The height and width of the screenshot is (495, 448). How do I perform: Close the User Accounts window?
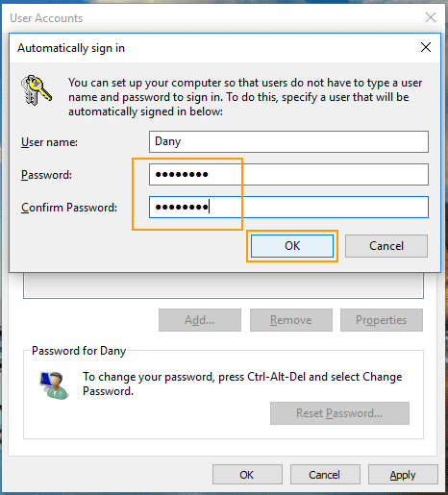[431, 17]
